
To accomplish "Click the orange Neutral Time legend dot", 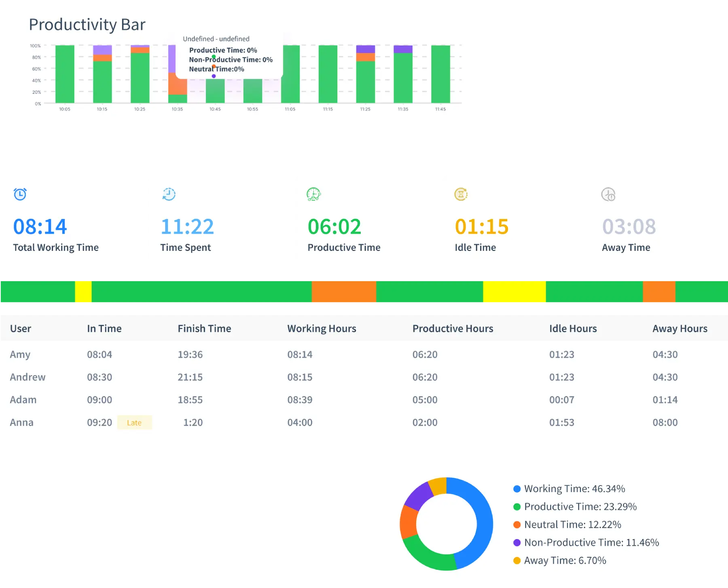I will (516, 524).
